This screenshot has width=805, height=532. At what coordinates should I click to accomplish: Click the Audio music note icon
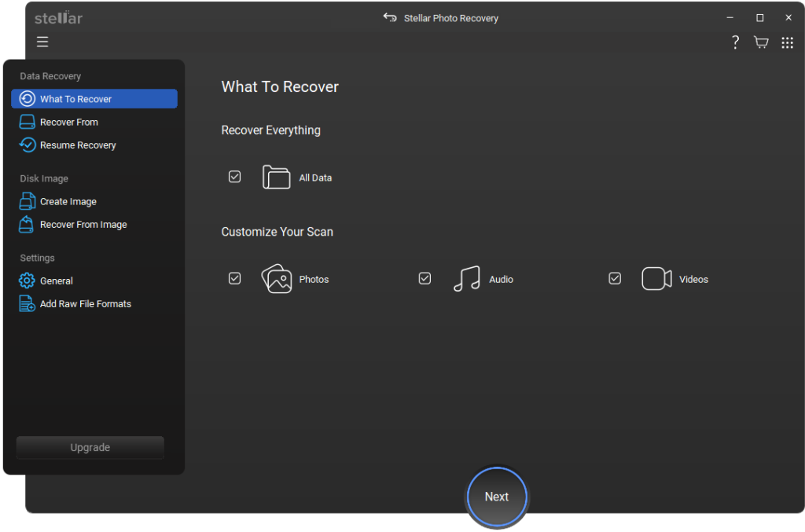click(467, 278)
